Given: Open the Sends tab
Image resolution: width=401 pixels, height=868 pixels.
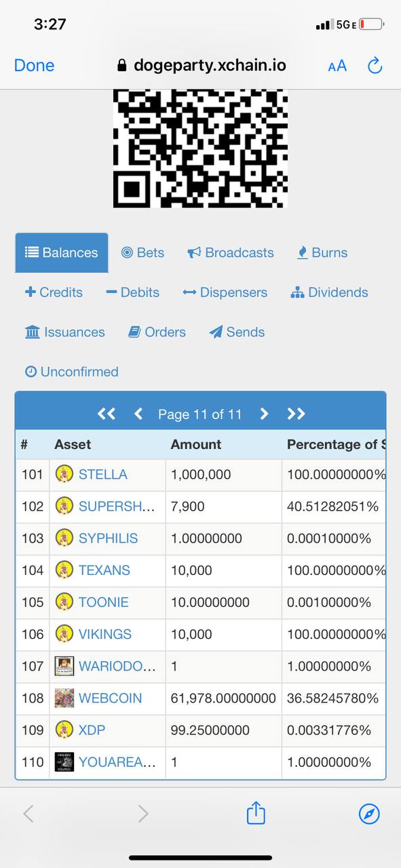Looking at the screenshot, I should (x=237, y=332).
